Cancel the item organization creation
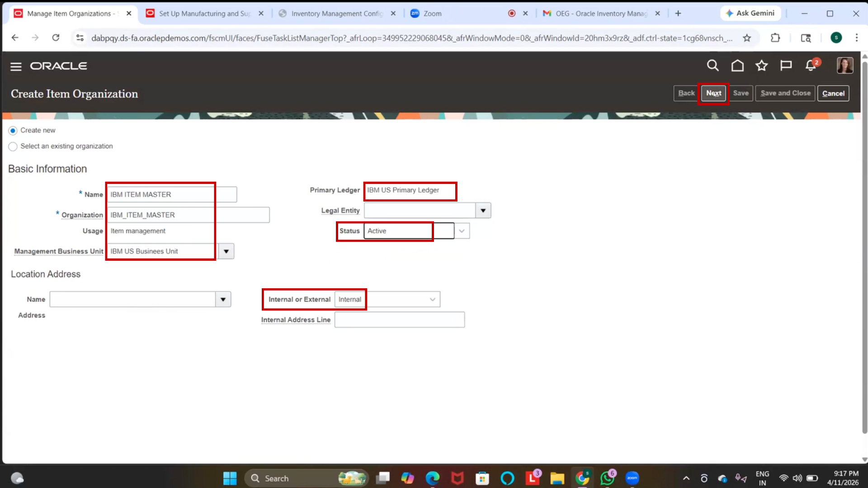 coord(833,93)
